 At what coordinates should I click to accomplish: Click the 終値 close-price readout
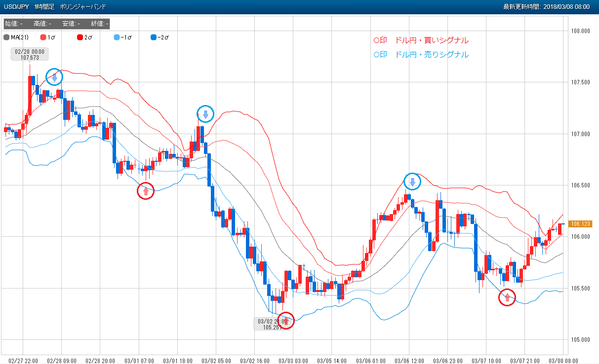[100, 24]
